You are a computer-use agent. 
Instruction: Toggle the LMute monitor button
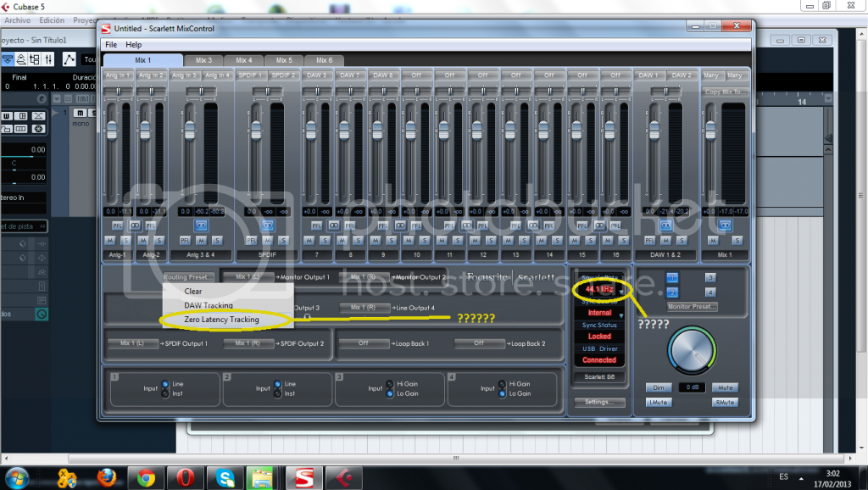point(658,402)
